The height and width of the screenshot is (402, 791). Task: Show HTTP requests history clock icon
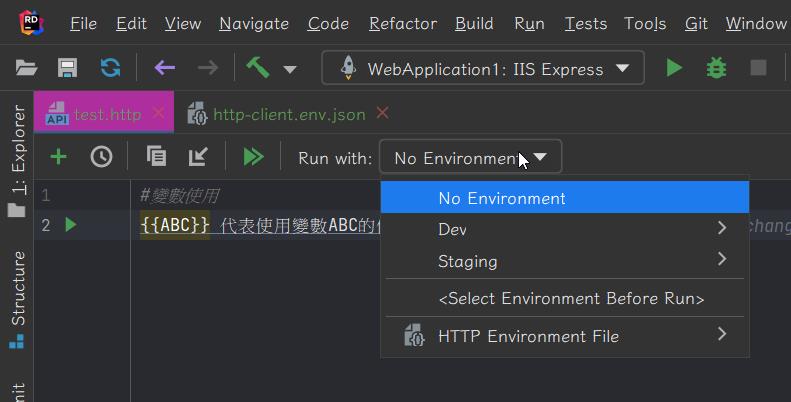pyautogui.click(x=101, y=157)
